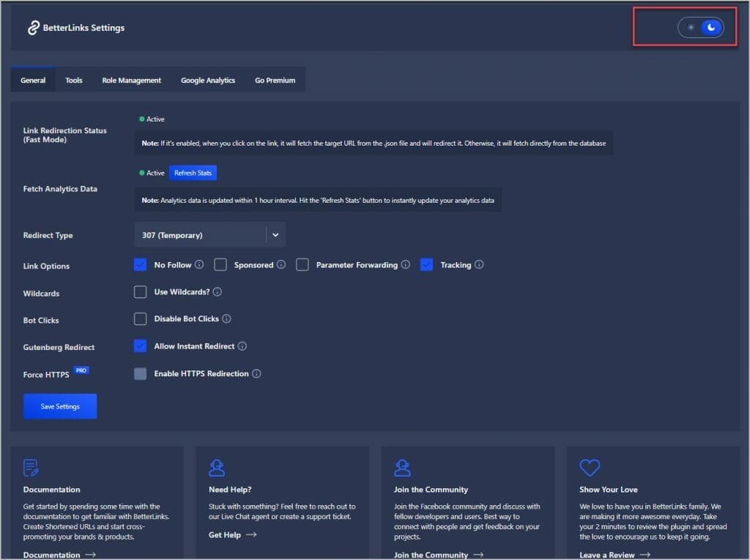750x560 pixels.
Task: Click the PRO badge beside Force HTTPS
Action: 81,370
